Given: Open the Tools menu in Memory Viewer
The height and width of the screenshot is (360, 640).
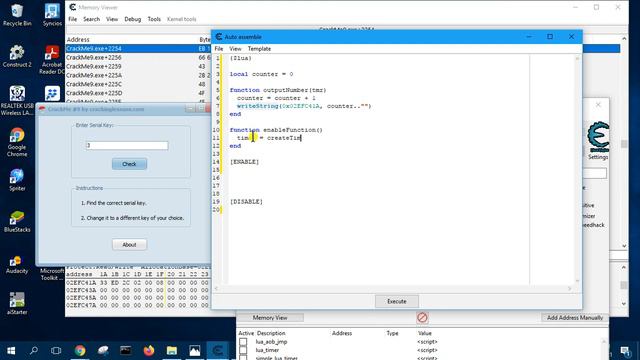Looking at the screenshot, I should pyautogui.click(x=154, y=19).
